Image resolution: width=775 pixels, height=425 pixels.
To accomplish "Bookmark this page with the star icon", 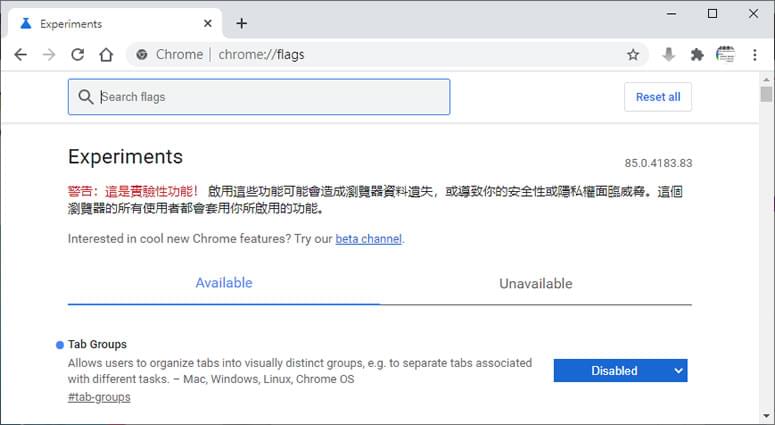I will [633, 54].
